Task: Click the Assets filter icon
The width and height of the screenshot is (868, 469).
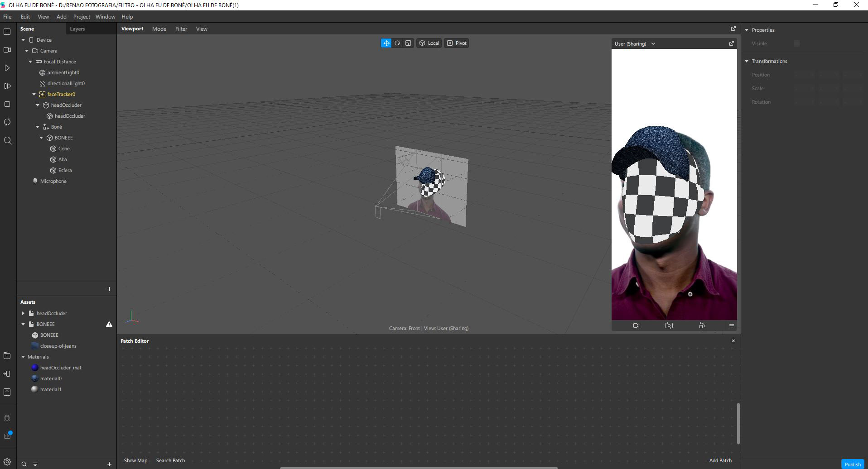Action: [x=35, y=464]
